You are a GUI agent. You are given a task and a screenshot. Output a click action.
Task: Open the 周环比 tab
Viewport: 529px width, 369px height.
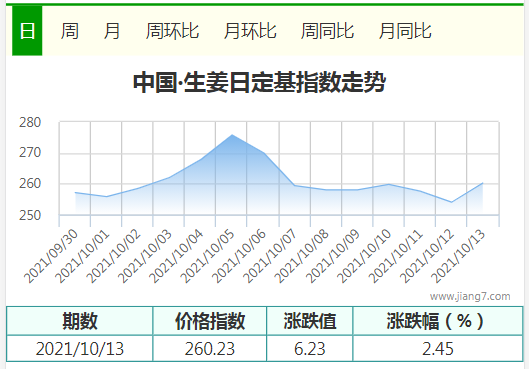point(172,31)
